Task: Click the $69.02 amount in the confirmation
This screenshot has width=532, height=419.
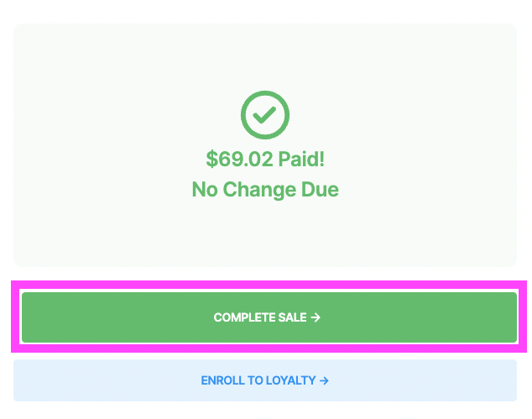Action: 239,159
